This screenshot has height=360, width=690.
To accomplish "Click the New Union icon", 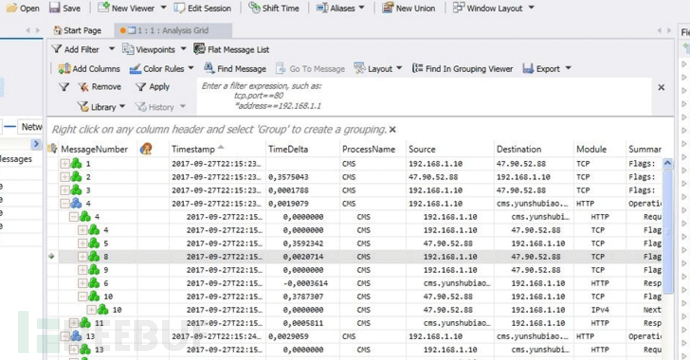I will pyautogui.click(x=388, y=8).
